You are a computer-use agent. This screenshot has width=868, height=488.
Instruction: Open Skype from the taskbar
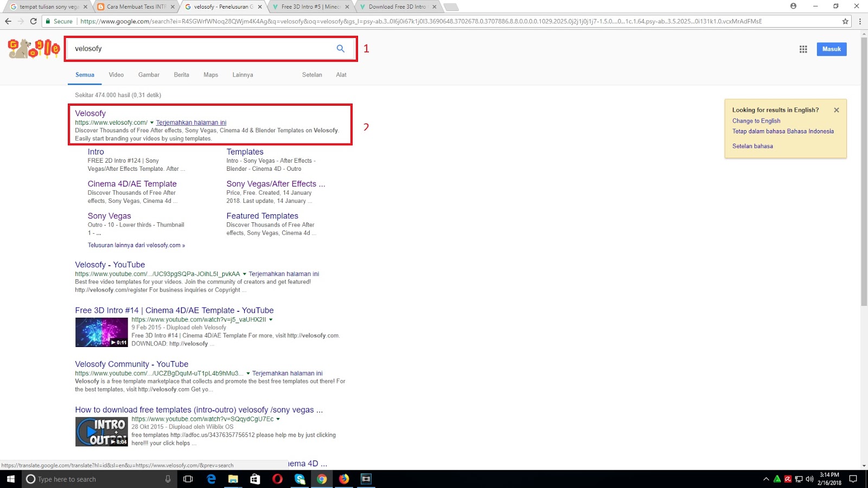299,479
